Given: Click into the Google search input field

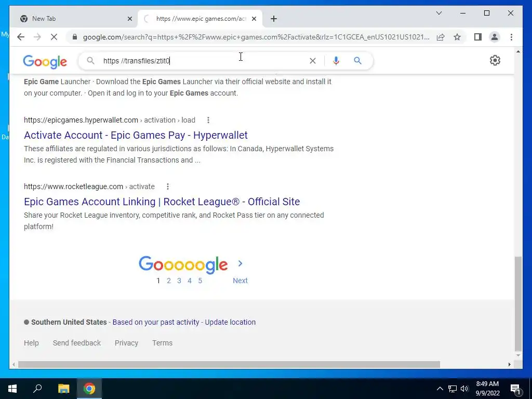Looking at the screenshot, I should pyautogui.click(x=204, y=61).
